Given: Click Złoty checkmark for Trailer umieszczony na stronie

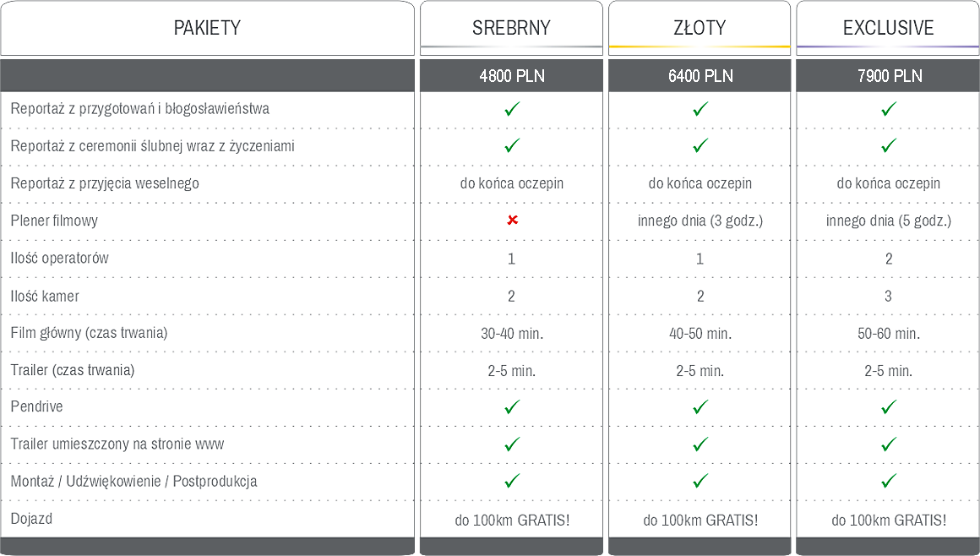Looking at the screenshot, I should click(700, 444).
